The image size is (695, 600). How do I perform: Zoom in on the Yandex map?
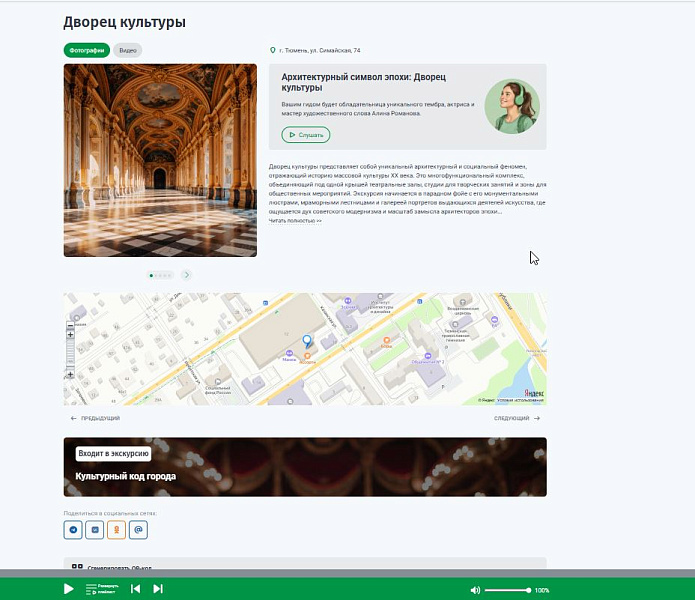tap(70, 335)
